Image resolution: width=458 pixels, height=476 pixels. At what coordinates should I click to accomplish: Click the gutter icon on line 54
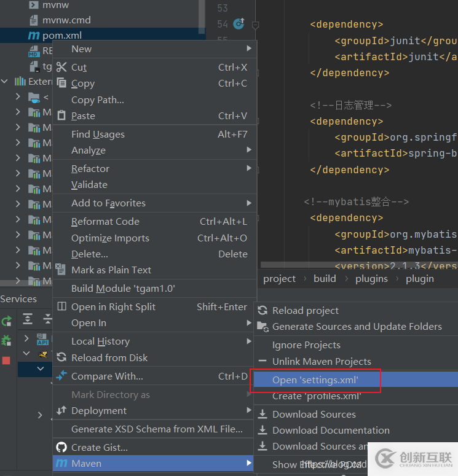239,25
